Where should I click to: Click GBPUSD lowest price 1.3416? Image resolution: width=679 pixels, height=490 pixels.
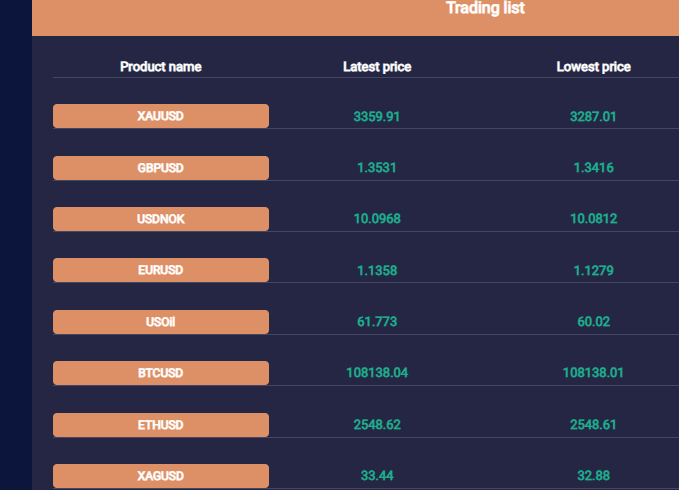(x=593, y=168)
